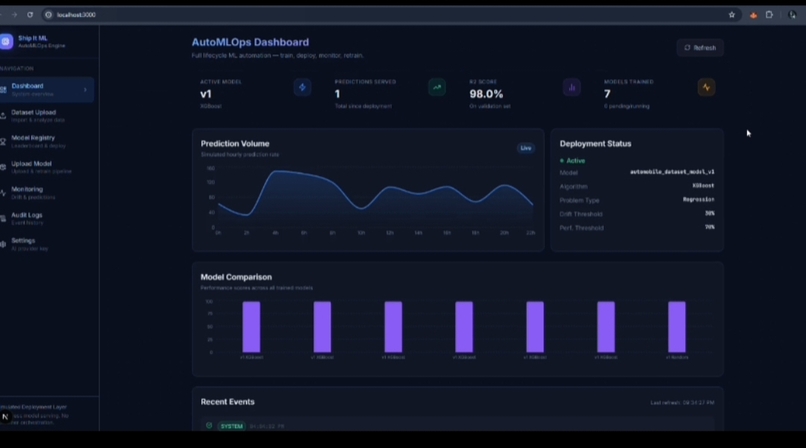
Task: Click the Upload Model sidebar icon
Action: [x=3, y=167]
